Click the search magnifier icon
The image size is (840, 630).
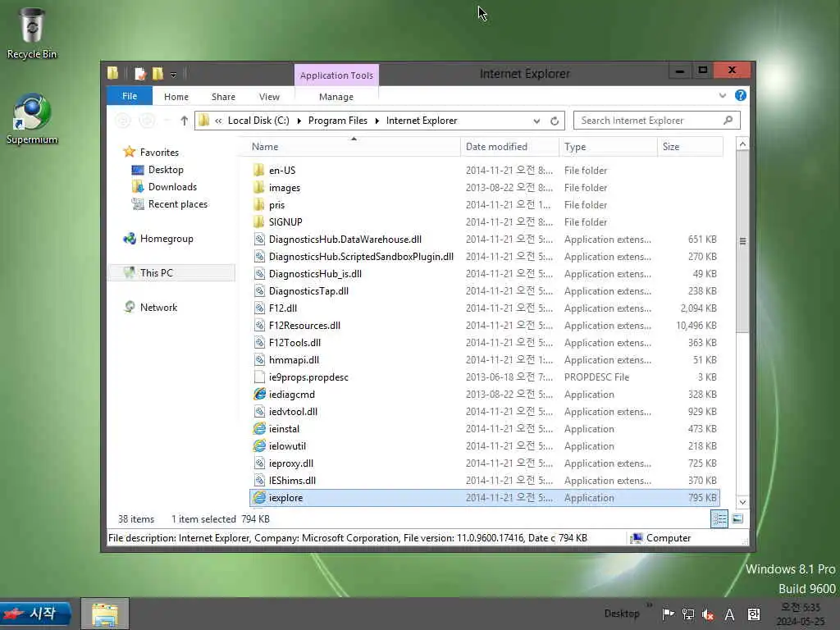click(728, 120)
